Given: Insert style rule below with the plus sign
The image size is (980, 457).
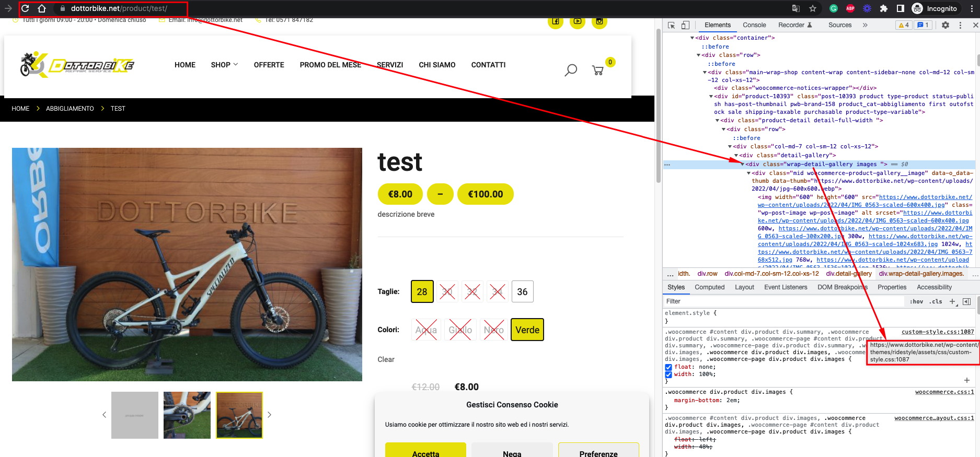Looking at the screenshot, I should (967, 380).
